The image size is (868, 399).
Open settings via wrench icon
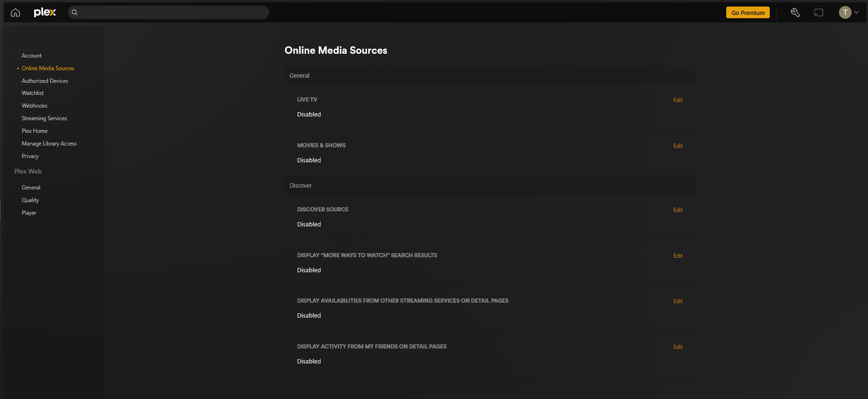click(795, 13)
